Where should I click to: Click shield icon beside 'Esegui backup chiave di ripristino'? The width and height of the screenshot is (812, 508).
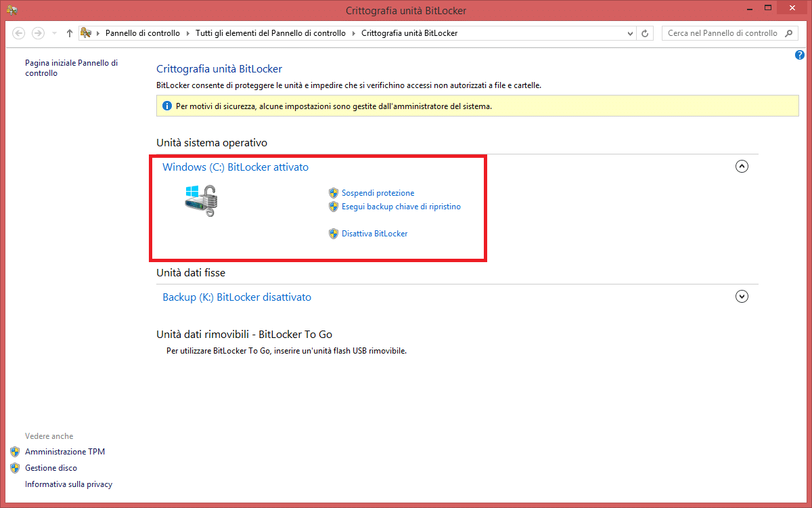(333, 207)
